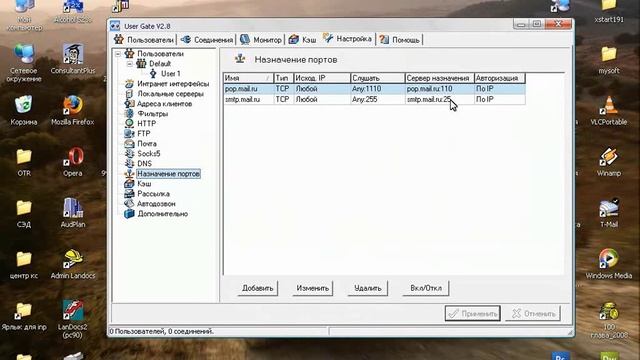
Task: Click the pop.mail.ru:110 destination cell
Action: pos(439,89)
